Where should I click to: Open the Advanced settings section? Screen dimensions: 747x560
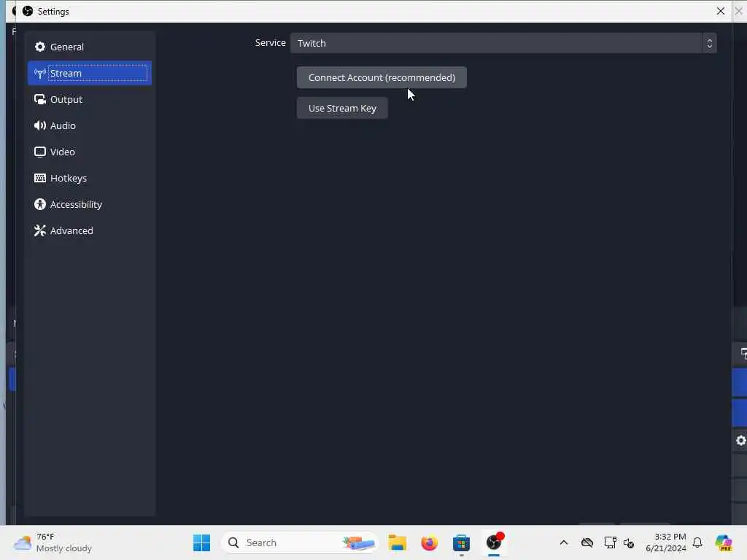[x=90, y=230]
